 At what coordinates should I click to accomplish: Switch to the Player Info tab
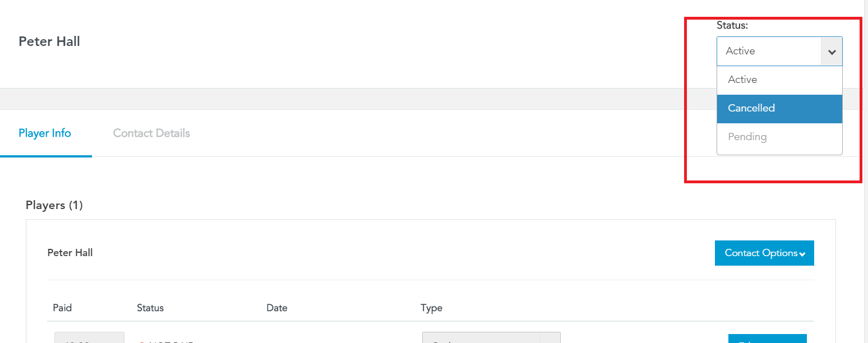click(45, 133)
